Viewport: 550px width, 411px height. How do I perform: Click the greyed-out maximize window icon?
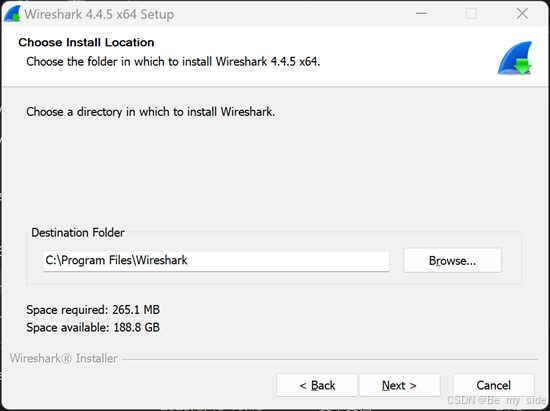(471, 14)
